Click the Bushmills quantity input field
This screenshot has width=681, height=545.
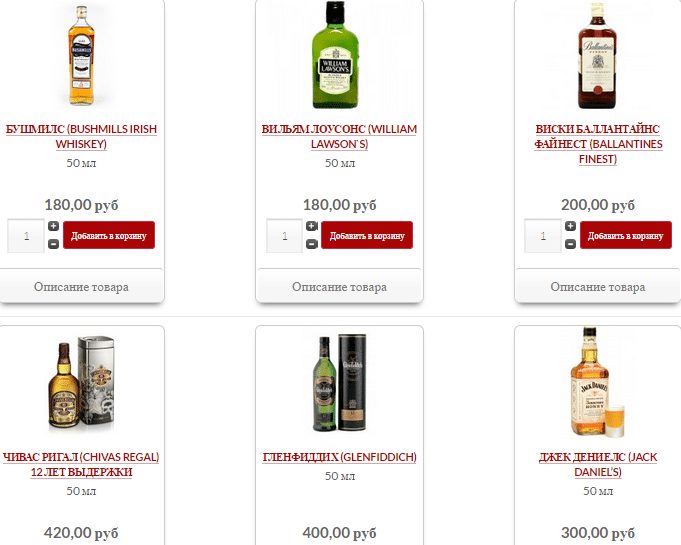point(26,236)
